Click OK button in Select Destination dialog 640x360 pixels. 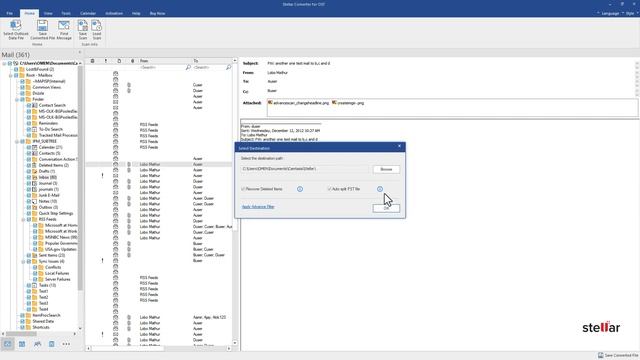pyautogui.click(x=386, y=208)
